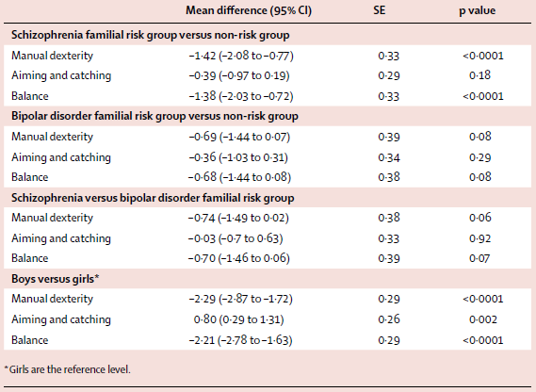Select 'Schizophrenia versus bipolar disorder' section heading
Viewport: 536px width, 392px height.
click(x=153, y=198)
